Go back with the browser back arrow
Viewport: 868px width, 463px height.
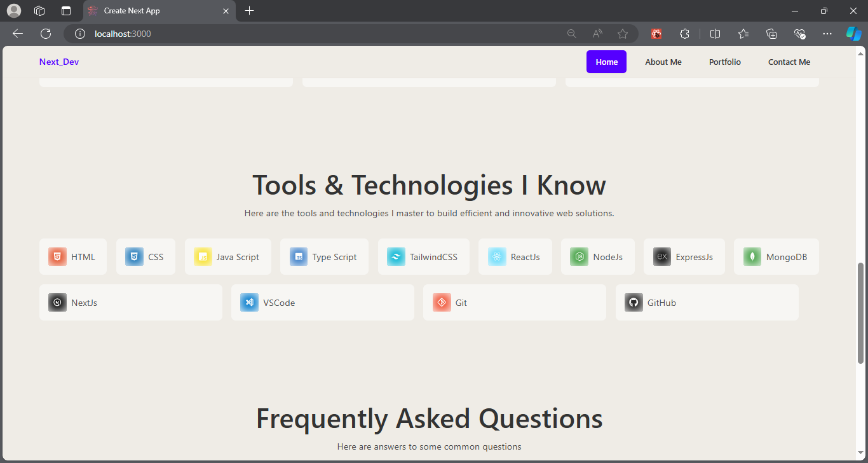pos(18,34)
